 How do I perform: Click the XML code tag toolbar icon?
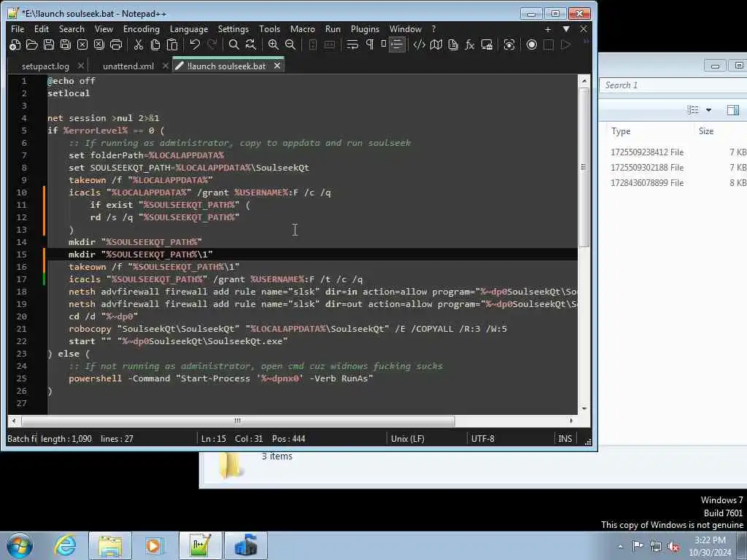pyautogui.click(x=419, y=44)
